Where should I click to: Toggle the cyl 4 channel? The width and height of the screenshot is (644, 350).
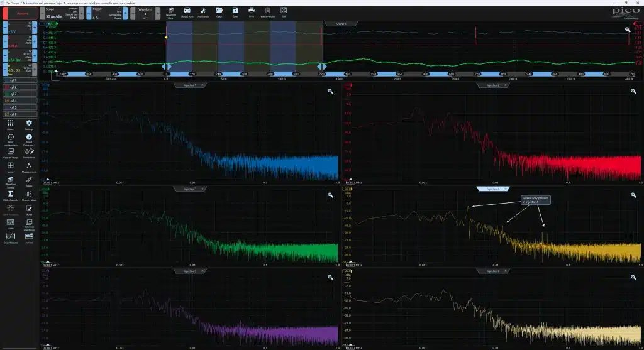(19, 101)
